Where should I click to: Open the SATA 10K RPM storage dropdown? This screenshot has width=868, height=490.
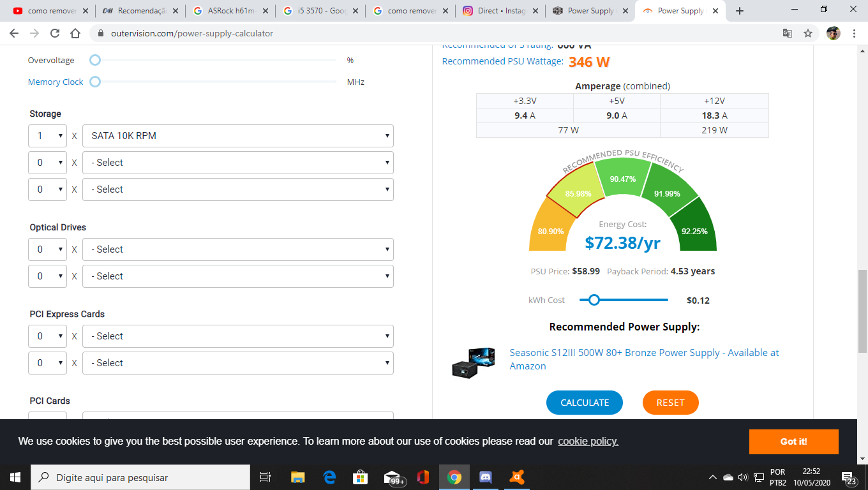238,136
